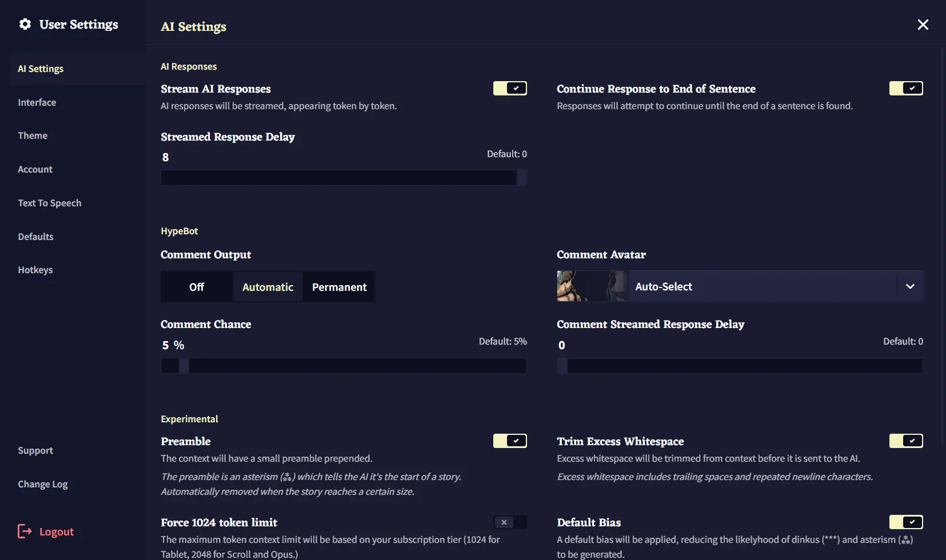The height and width of the screenshot is (560, 946).
Task: Disable Stream AI Responses
Action: tap(509, 88)
